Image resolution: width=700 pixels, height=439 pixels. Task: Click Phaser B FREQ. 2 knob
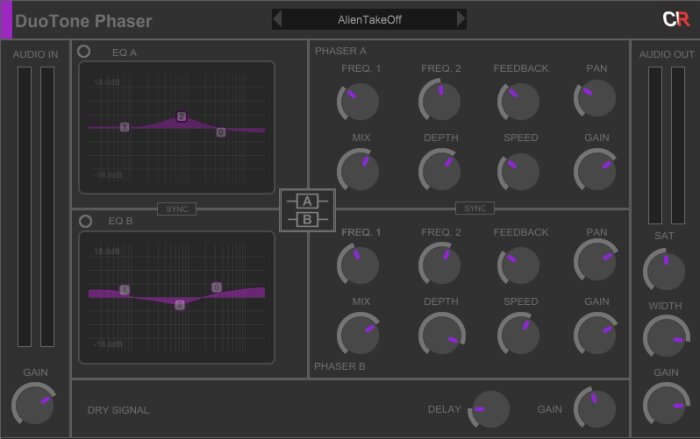point(440,264)
